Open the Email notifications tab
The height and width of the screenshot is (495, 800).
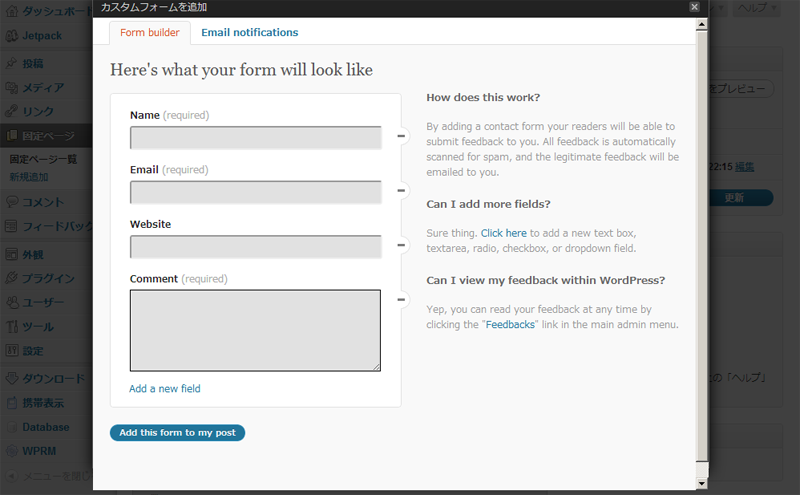[x=249, y=33]
